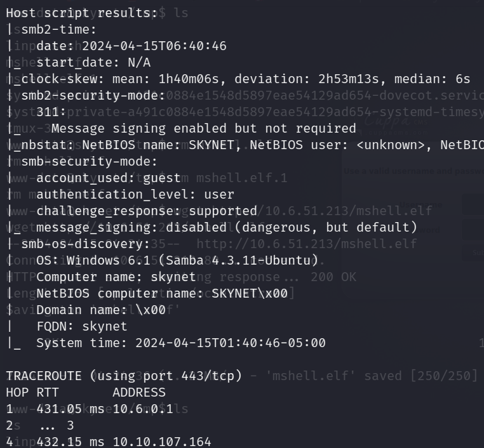Click the "Computer name: skynet" line
The image size is (484, 448).
[x=116, y=277]
